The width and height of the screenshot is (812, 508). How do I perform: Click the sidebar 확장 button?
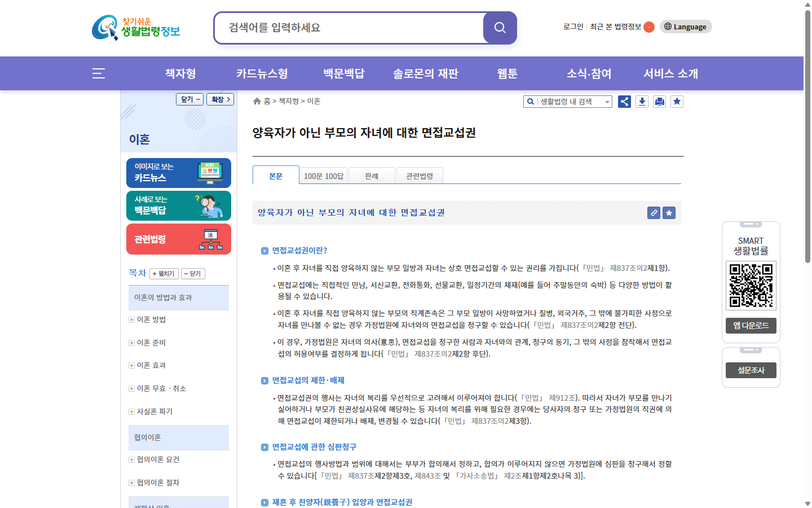click(220, 99)
